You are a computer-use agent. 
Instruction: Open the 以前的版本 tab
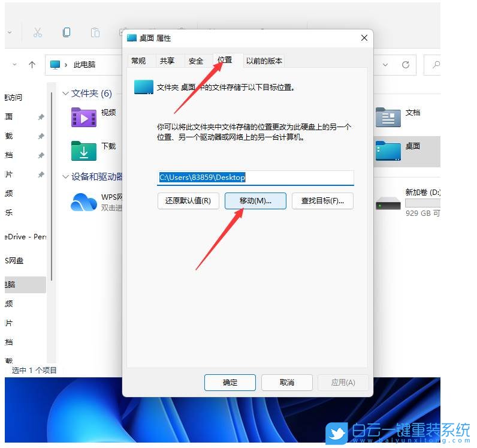pyautogui.click(x=264, y=61)
